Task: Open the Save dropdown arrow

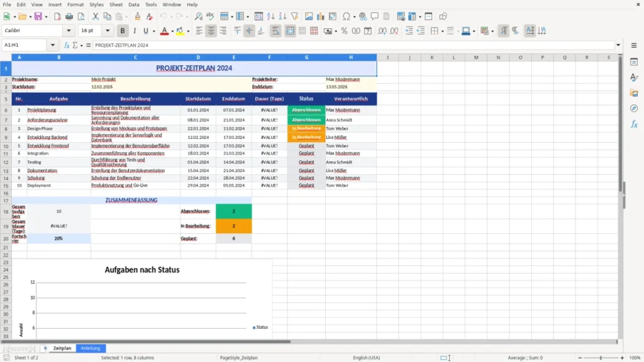Action: pyautogui.click(x=46, y=17)
